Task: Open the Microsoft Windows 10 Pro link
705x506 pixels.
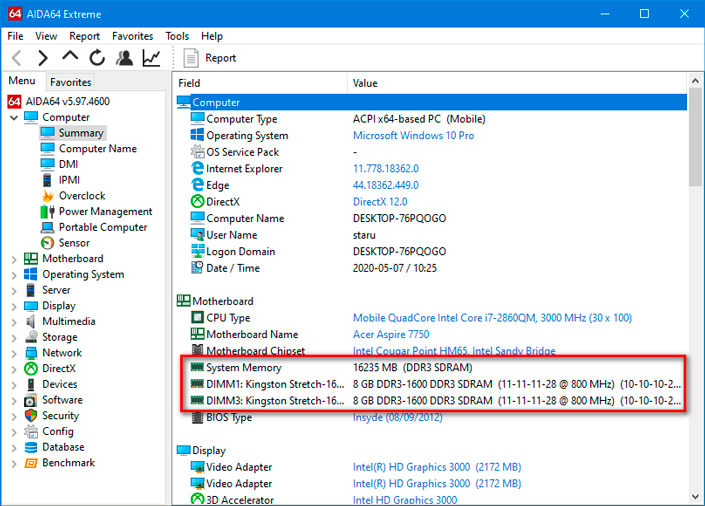Action: click(413, 135)
